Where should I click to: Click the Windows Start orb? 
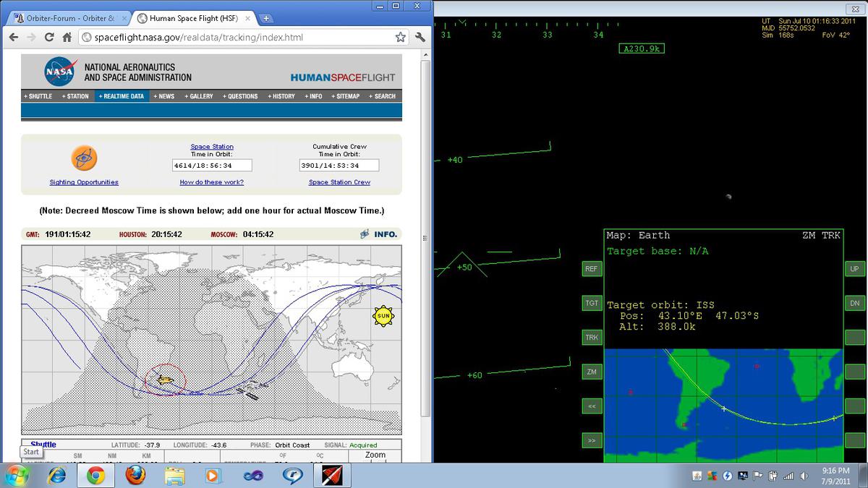pyautogui.click(x=16, y=475)
